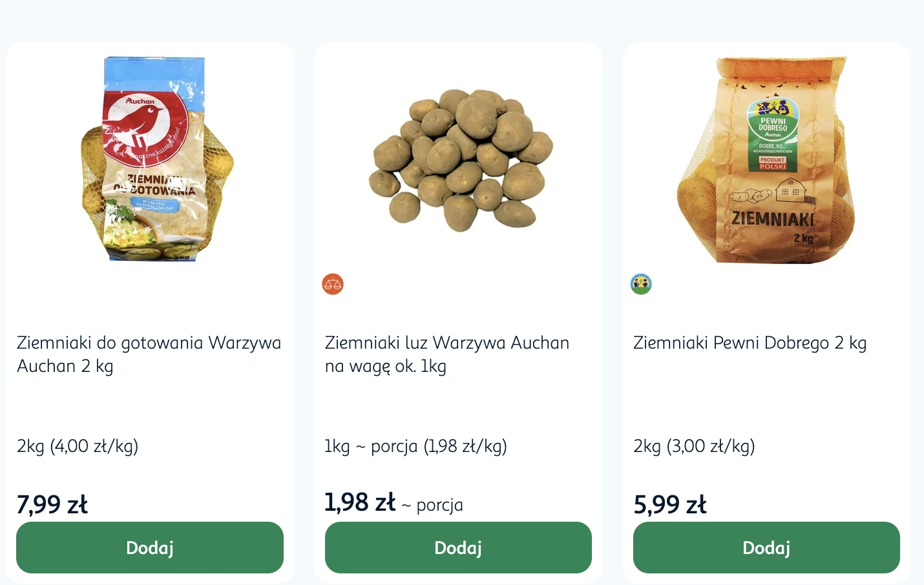Click the 7,99 zł price
This screenshot has height=585, width=924.
pos(52,504)
